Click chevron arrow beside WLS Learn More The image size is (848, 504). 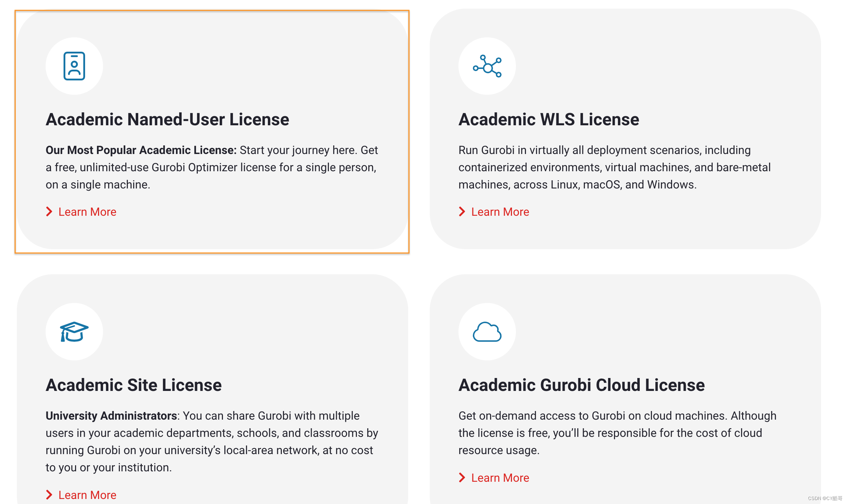coord(462,212)
